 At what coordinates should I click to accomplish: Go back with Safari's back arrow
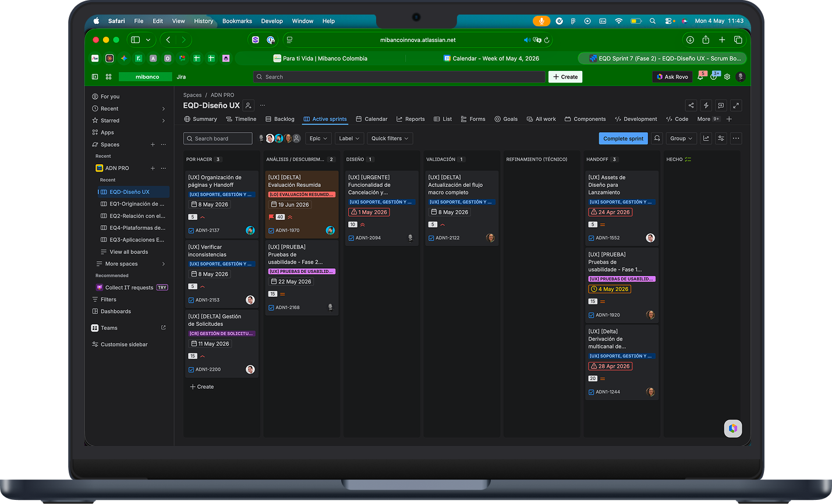168,40
